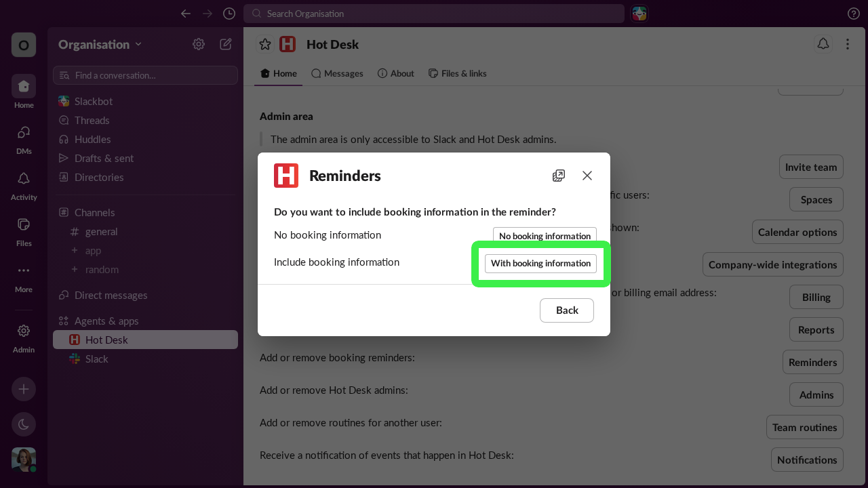
Task: Open Reminders button in admin area
Action: point(813,362)
